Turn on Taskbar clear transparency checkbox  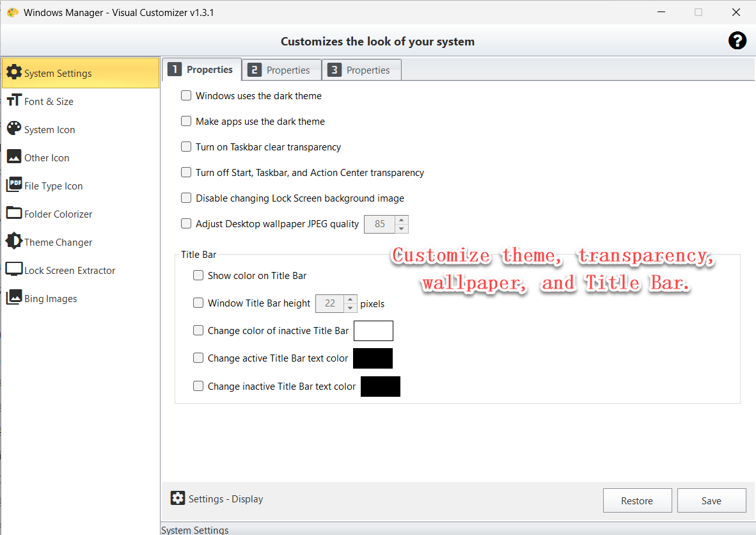[x=186, y=147]
